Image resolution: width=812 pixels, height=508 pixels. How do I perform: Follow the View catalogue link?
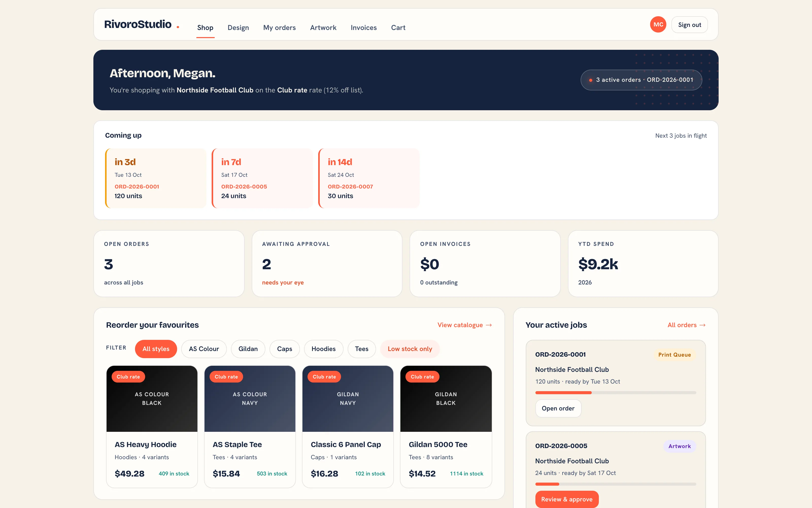[x=464, y=325]
